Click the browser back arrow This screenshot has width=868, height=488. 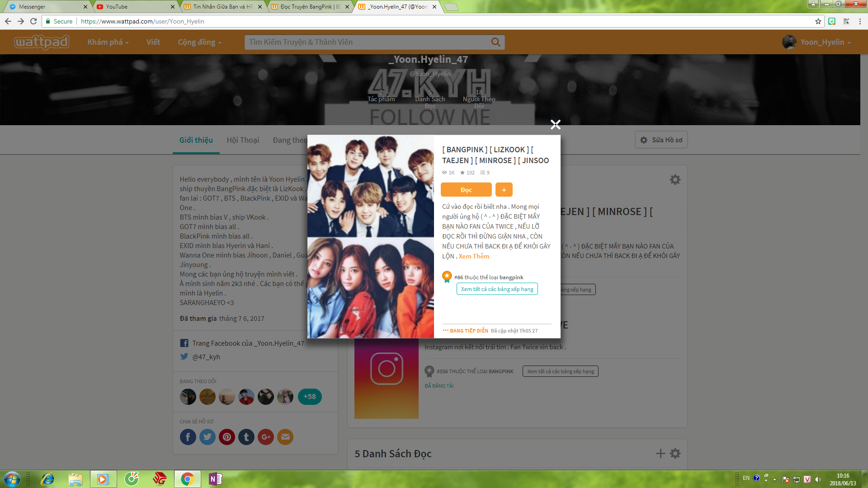pos(8,21)
